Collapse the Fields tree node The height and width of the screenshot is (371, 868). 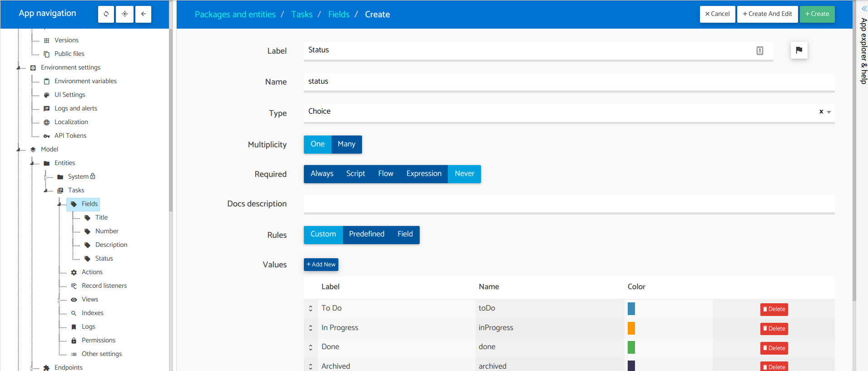pos(60,204)
